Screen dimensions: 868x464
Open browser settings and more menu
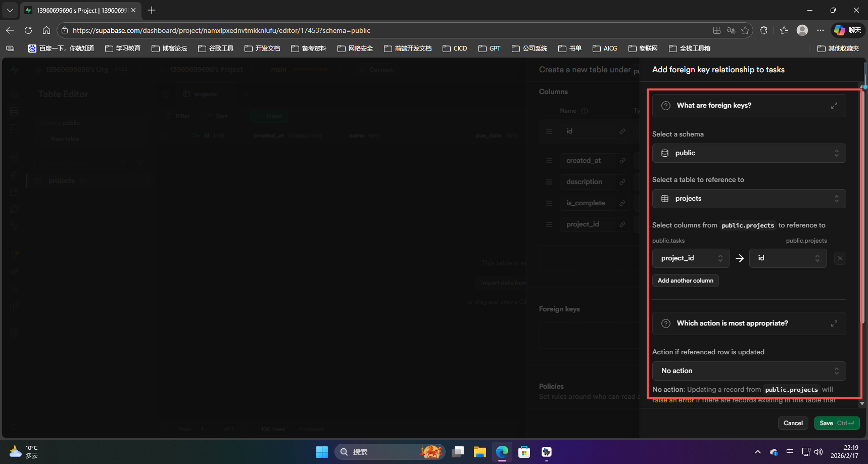821,30
